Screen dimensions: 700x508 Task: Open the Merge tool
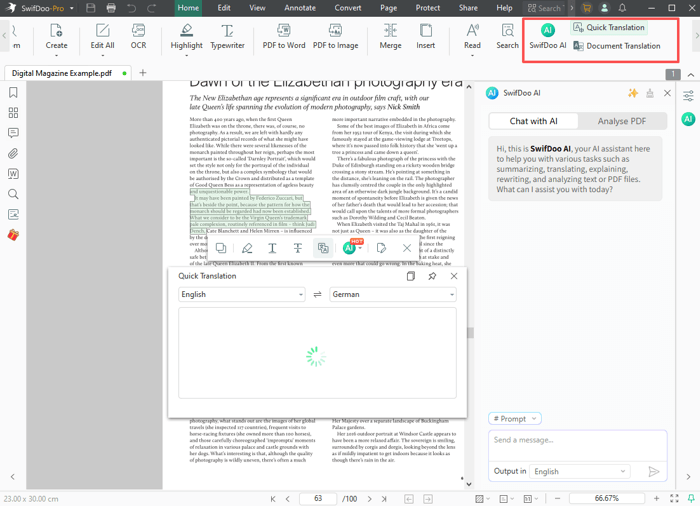[x=390, y=37]
